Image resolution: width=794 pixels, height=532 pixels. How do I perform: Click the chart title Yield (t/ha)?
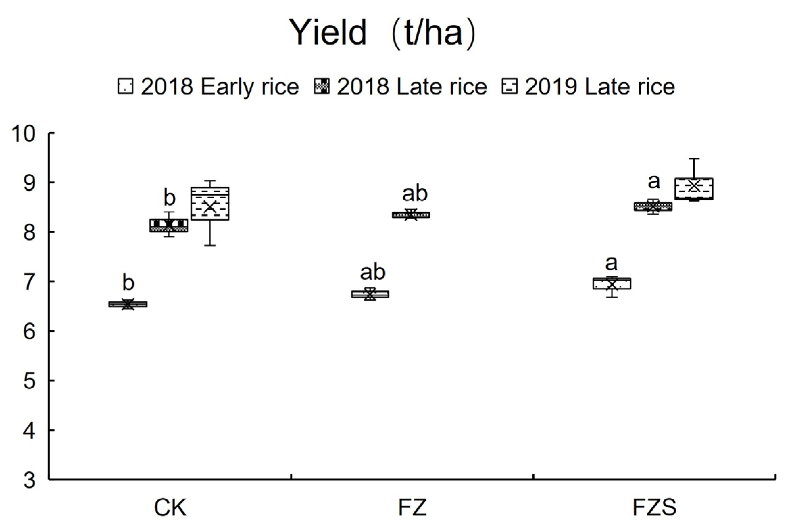pos(382,33)
